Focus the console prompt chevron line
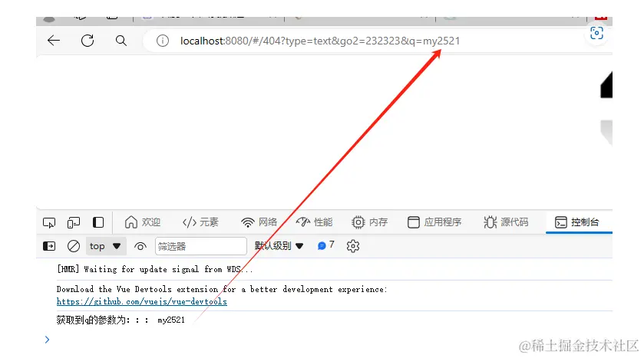Screen dimensions: 644x358 coord(48,340)
